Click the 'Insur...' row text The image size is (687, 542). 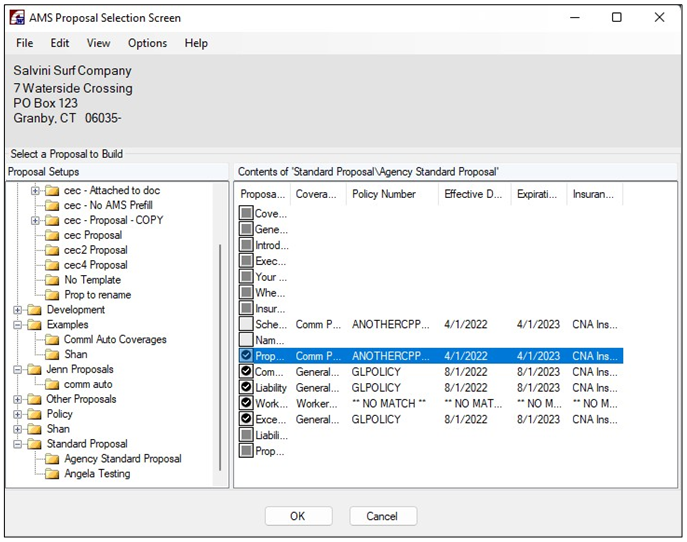270,309
